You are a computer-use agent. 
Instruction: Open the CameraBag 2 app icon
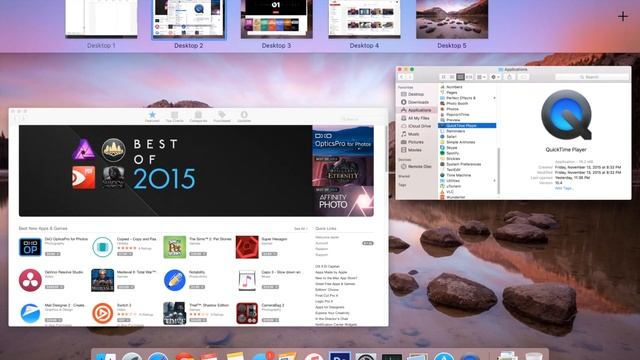pos(247,313)
